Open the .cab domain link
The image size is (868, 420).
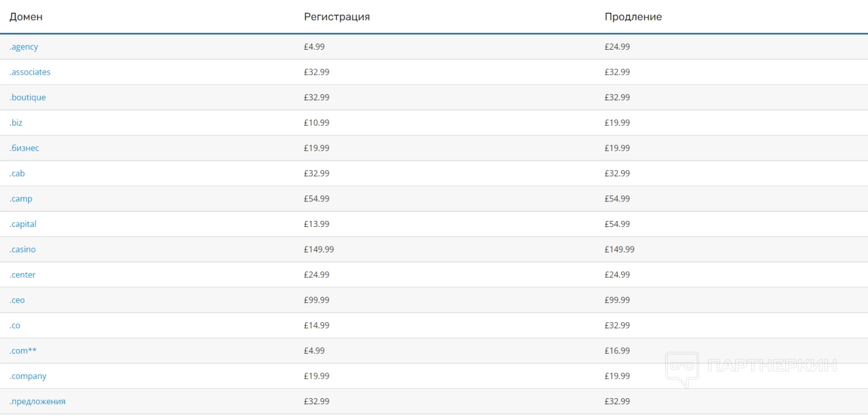pyautogui.click(x=17, y=174)
